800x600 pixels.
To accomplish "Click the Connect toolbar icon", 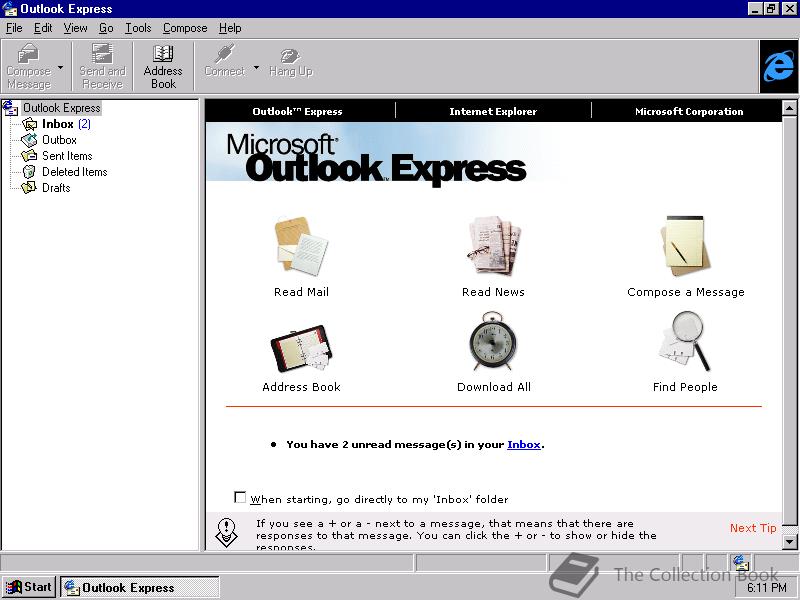I will (224, 53).
